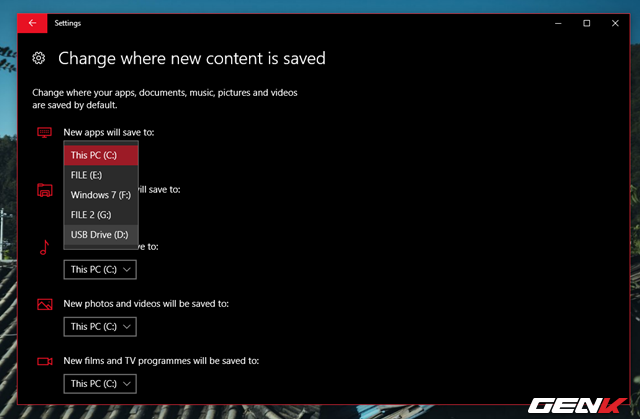Viewport: 640px width, 419px height.
Task: Click the documents folder icon
Action: click(x=44, y=190)
